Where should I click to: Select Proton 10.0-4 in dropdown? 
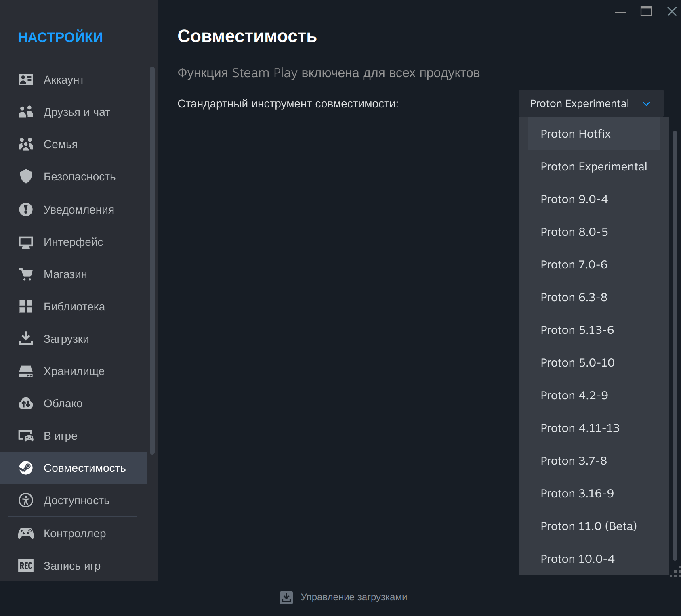coord(577,559)
